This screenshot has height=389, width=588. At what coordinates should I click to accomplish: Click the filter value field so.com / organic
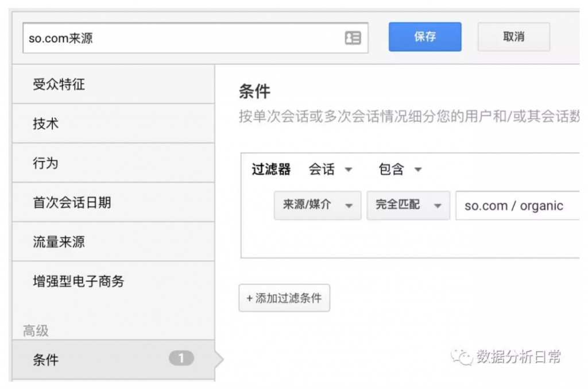click(517, 206)
